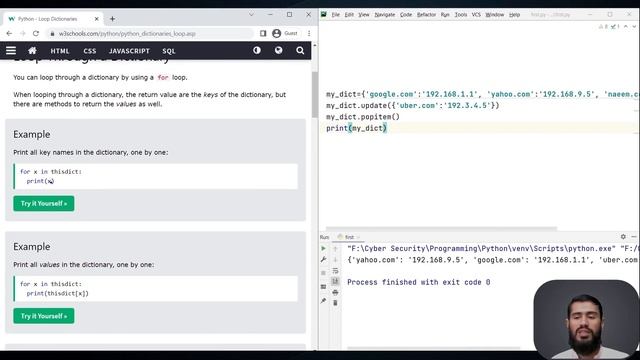The height and width of the screenshot is (360, 640).
Task: Click the print icon in Run console
Action: coord(335,292)
